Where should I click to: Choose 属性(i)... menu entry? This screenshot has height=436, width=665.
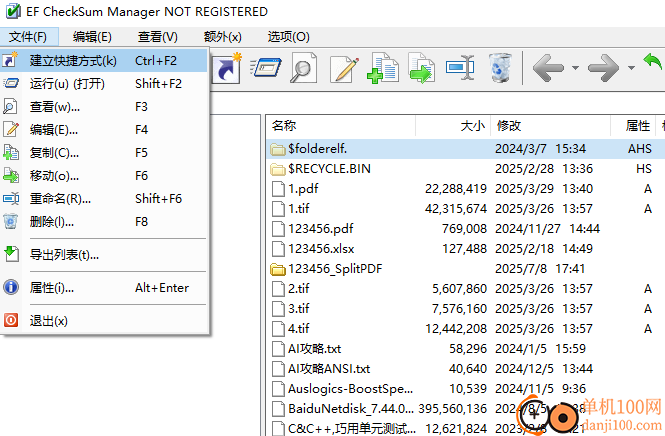coord(104,288)
